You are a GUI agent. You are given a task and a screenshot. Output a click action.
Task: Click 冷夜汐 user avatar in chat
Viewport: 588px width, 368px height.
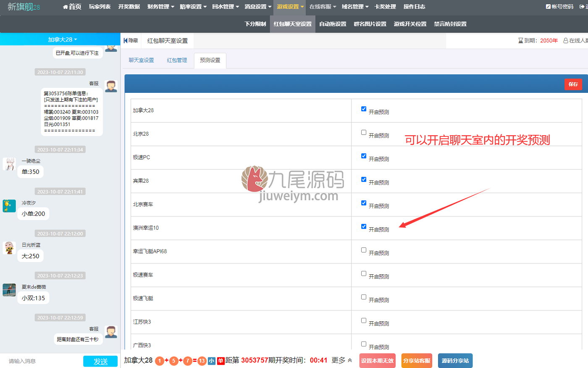coord(9,206)
